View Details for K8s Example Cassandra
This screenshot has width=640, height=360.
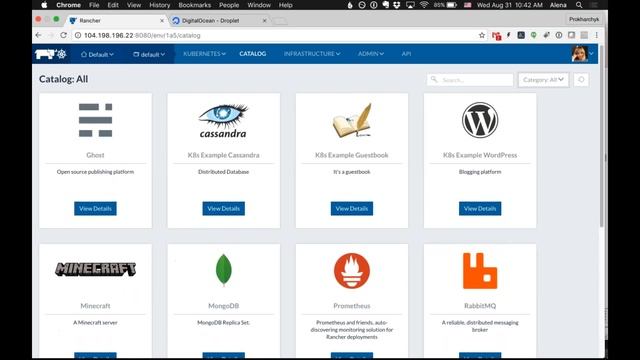click(224, 209)
